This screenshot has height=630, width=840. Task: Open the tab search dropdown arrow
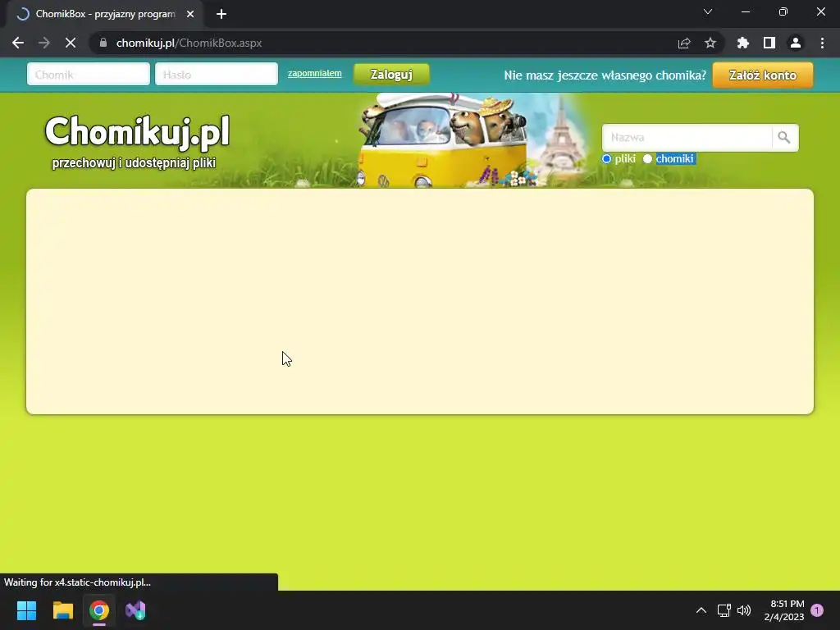click(708, 11)
